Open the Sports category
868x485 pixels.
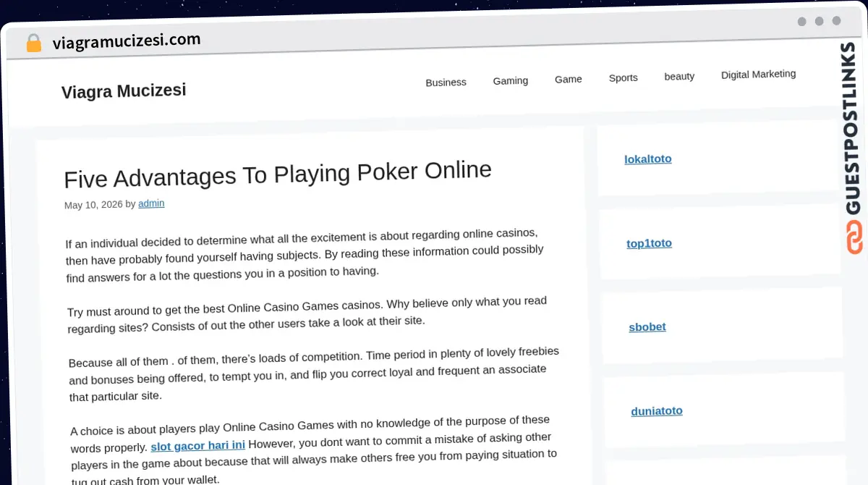pyautogui.click(x=624, y=77)
